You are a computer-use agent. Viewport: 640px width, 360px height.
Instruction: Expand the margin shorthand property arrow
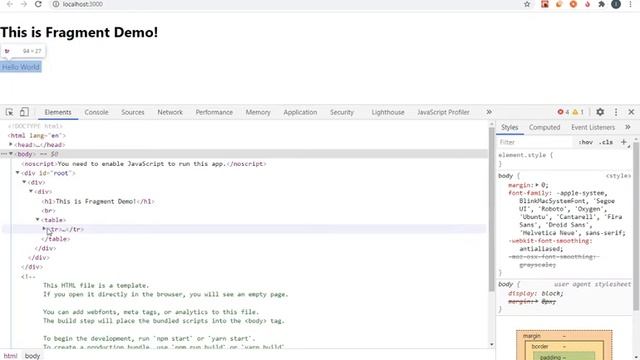coord(537,185)
